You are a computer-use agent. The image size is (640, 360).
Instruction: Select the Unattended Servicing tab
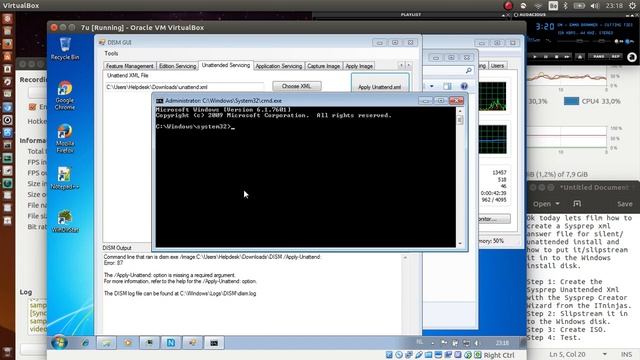226,65
